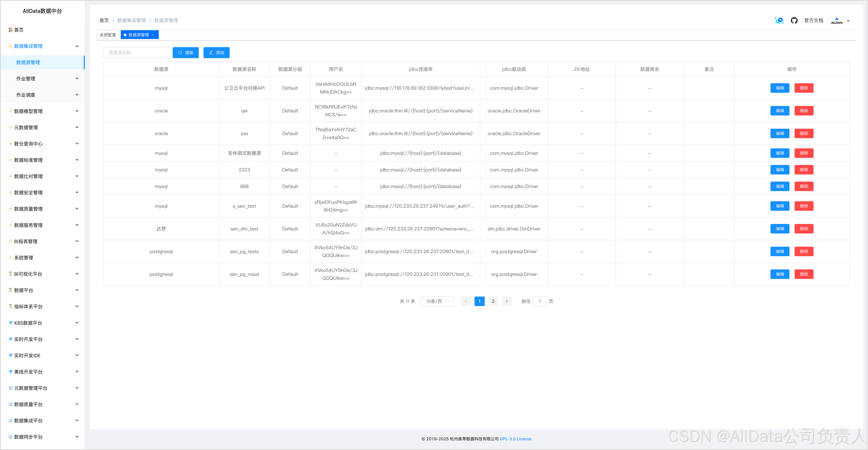The image size is (868, 450).
Task: Click the home icon beside 首页 in sidebar
Action: click(x=11, y=30)
